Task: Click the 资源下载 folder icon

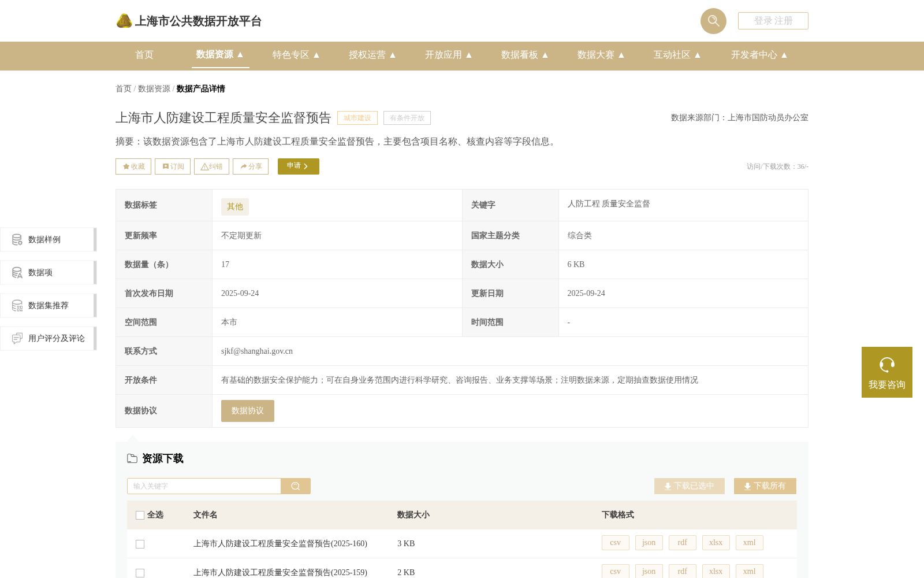Action: pos(132,458)
